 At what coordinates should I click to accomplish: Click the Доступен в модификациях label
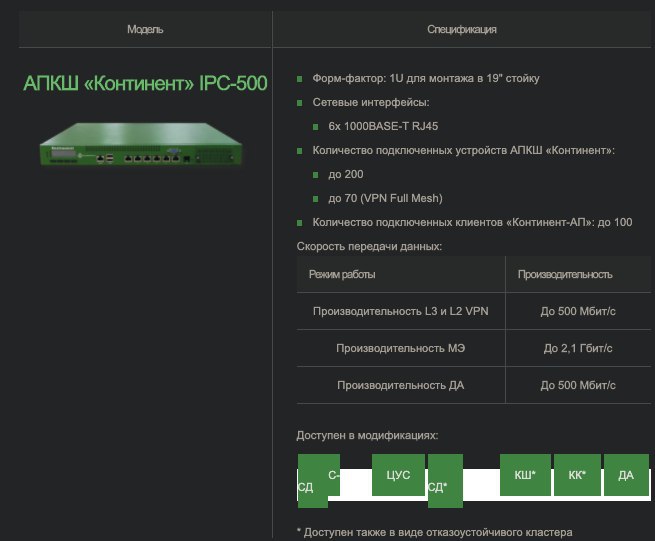(367, 435)
